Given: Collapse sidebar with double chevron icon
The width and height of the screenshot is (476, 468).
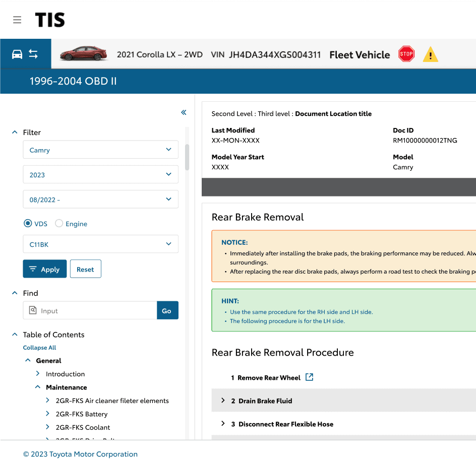Looking at the screenshot, I should 184,112.
